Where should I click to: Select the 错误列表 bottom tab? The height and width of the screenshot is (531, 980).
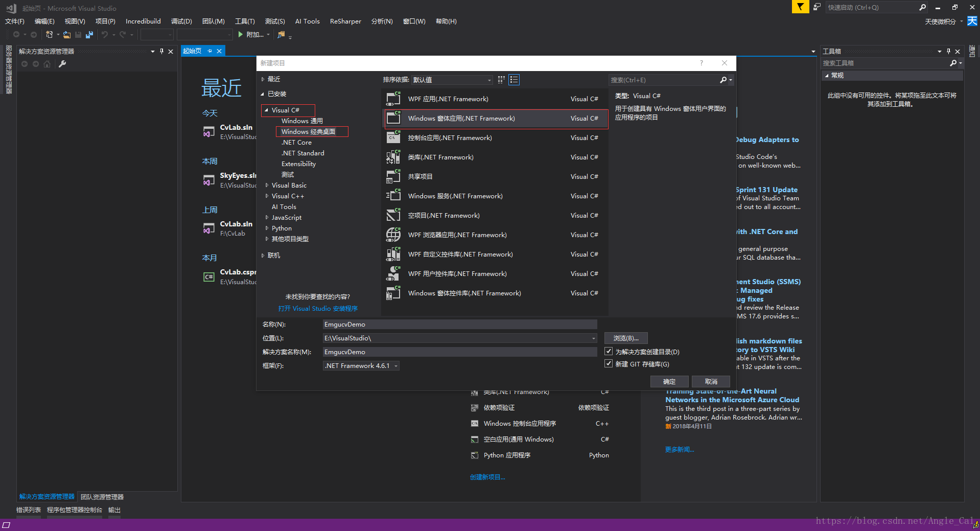[x=29, y=510]
